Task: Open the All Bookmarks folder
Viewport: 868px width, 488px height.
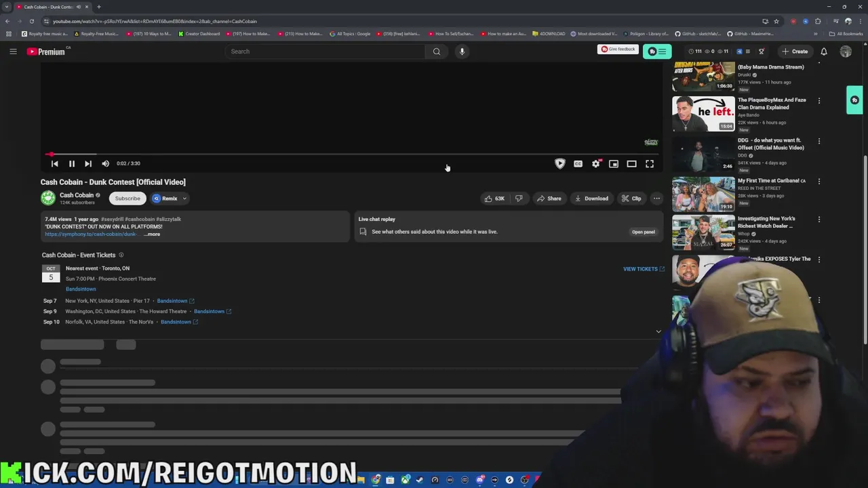Action: [846, 34]
